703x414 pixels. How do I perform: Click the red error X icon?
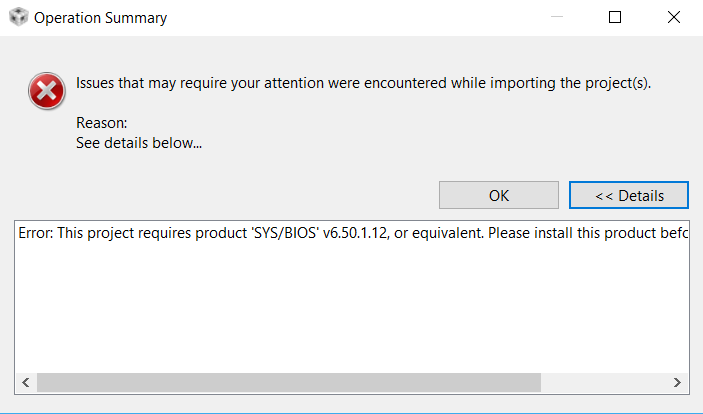coord(46,93)
